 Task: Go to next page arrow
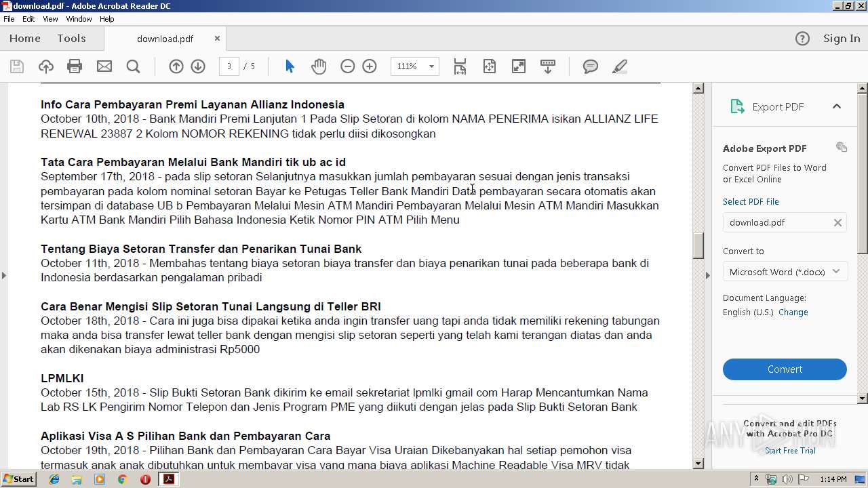click(x=198, y=66)
